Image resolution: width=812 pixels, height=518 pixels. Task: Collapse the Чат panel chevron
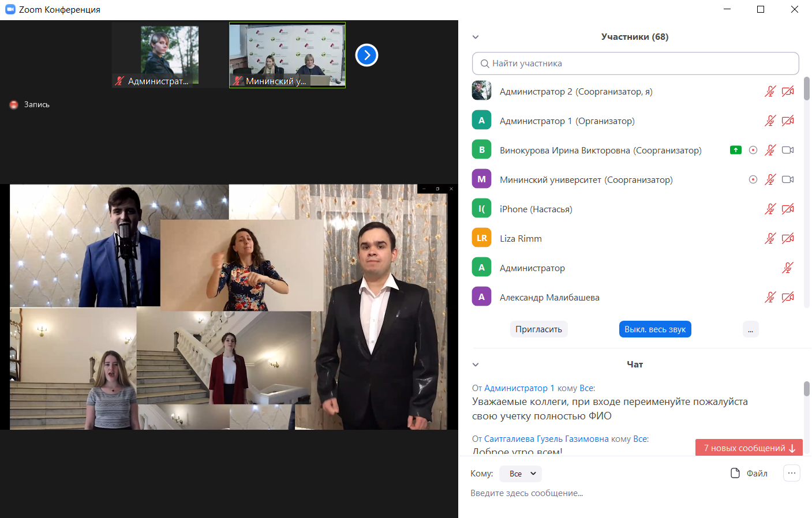coord(476,365)
